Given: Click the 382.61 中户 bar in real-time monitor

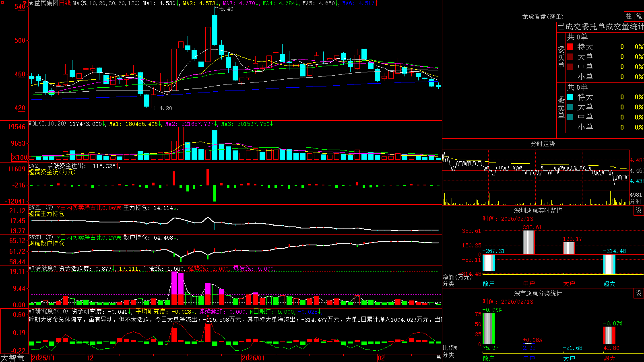Looking at the screenshot, I should pos(528,242).
